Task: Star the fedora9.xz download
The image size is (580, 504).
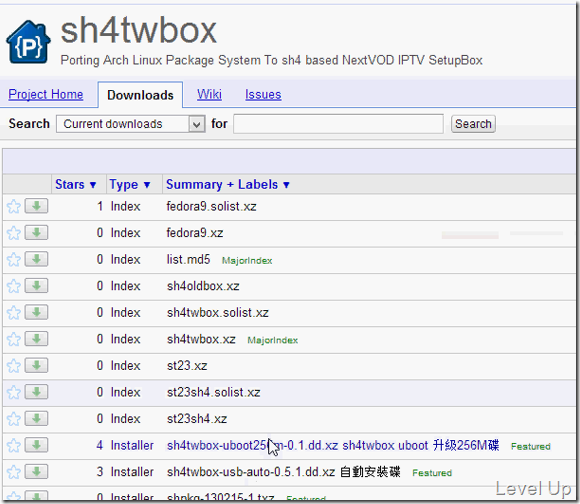Action: coord(14,233)
